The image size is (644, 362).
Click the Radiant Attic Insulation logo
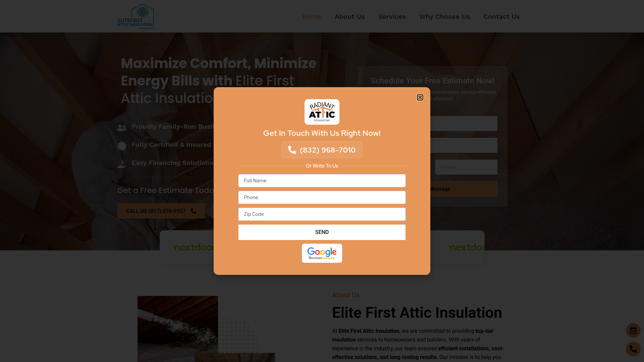(322, 112)
